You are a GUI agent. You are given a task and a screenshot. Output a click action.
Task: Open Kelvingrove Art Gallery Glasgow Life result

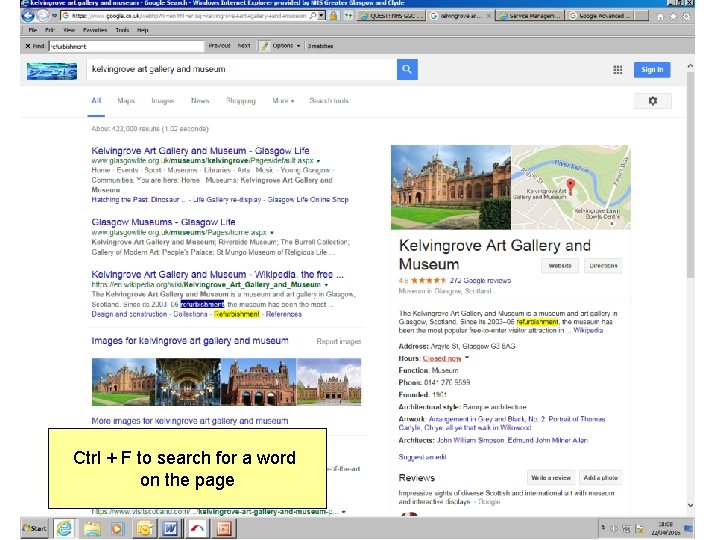click(200, 151)
